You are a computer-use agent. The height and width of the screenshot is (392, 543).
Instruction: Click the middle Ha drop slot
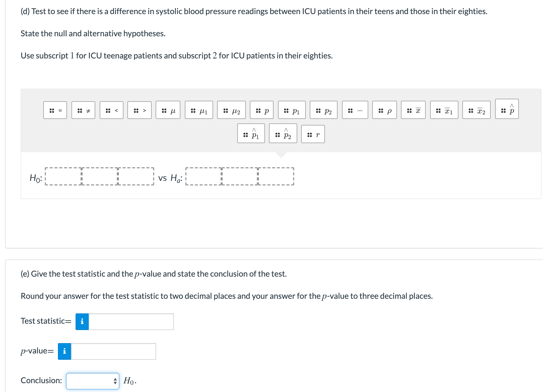240,177
